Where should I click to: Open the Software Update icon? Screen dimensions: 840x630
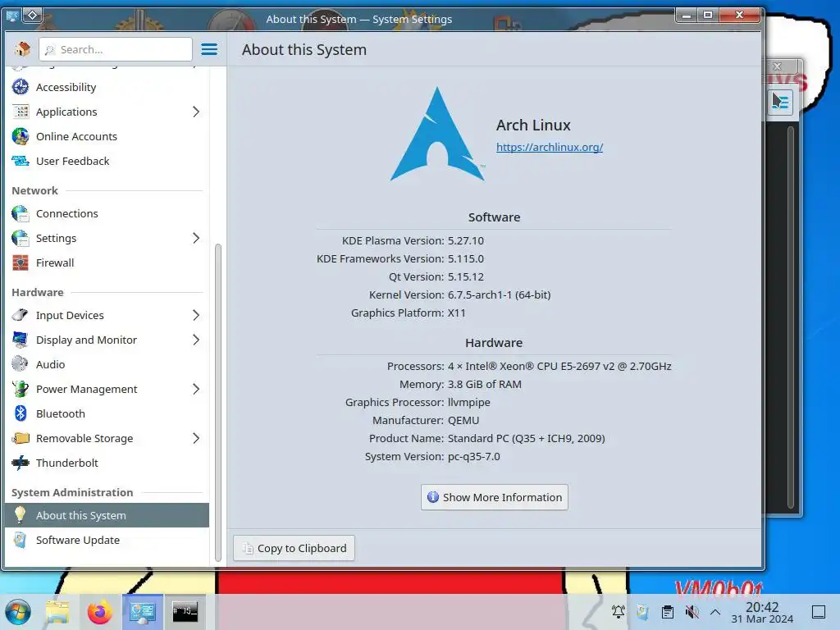pos(21,540)
